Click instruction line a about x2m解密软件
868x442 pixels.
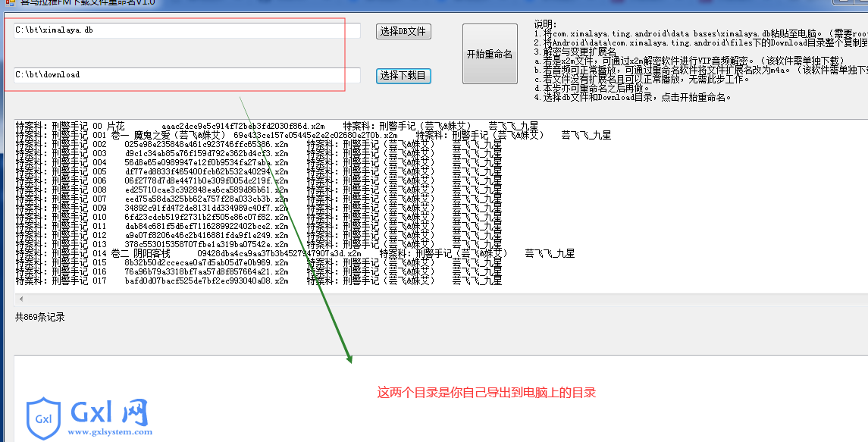pyautogui.click(x=689, y=61)
